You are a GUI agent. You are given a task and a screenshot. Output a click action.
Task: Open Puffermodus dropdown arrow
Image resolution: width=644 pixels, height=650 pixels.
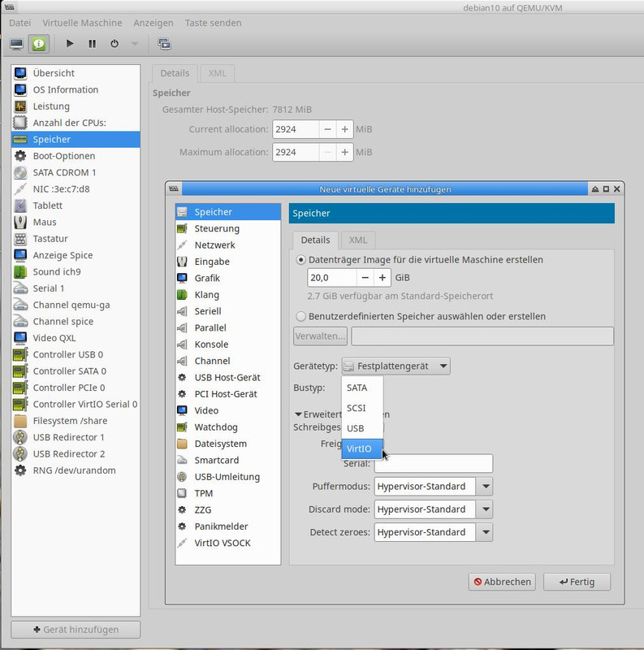click(486, 486)
